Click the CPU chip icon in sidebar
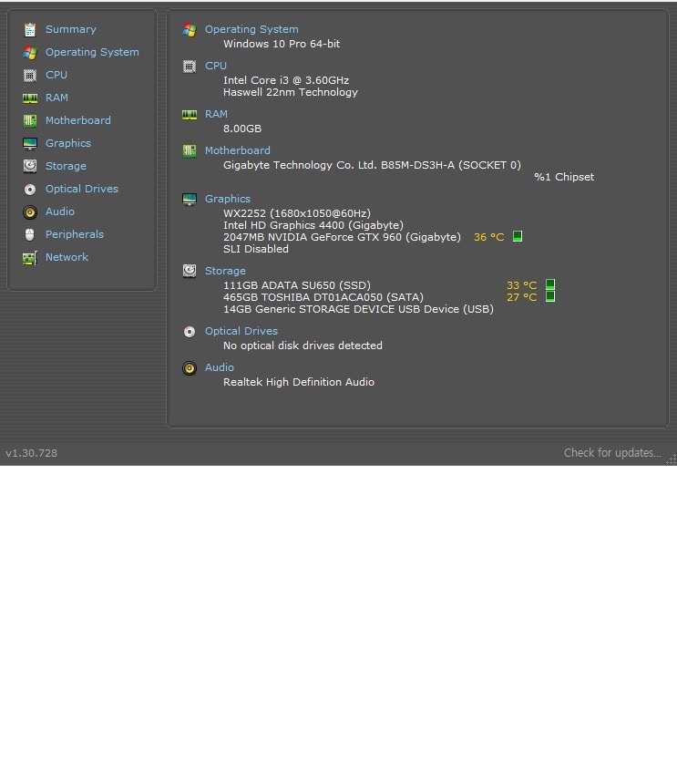The height and width of the screenshot is (784, 677). point(30,76)
